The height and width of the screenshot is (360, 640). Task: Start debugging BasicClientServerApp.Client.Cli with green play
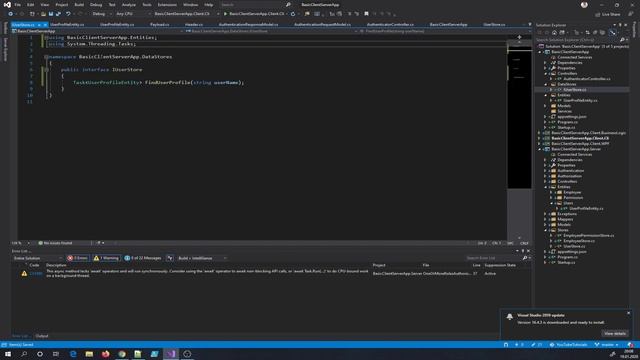pyautogui.click(x=254, y=14)
